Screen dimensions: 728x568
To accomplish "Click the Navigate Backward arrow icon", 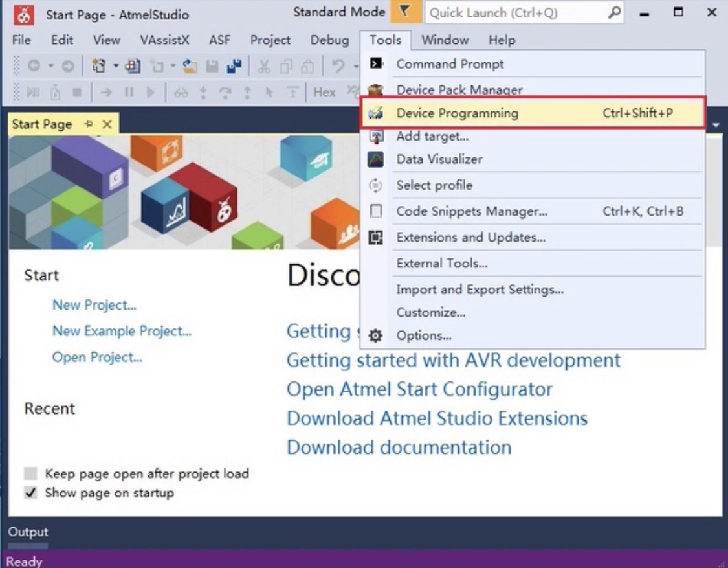I will coord(34,66).
